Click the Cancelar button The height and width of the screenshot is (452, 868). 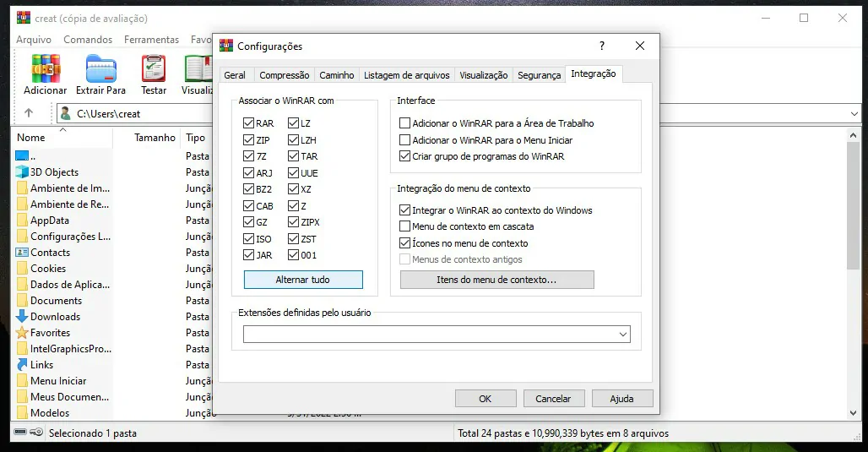coord(553,399)
